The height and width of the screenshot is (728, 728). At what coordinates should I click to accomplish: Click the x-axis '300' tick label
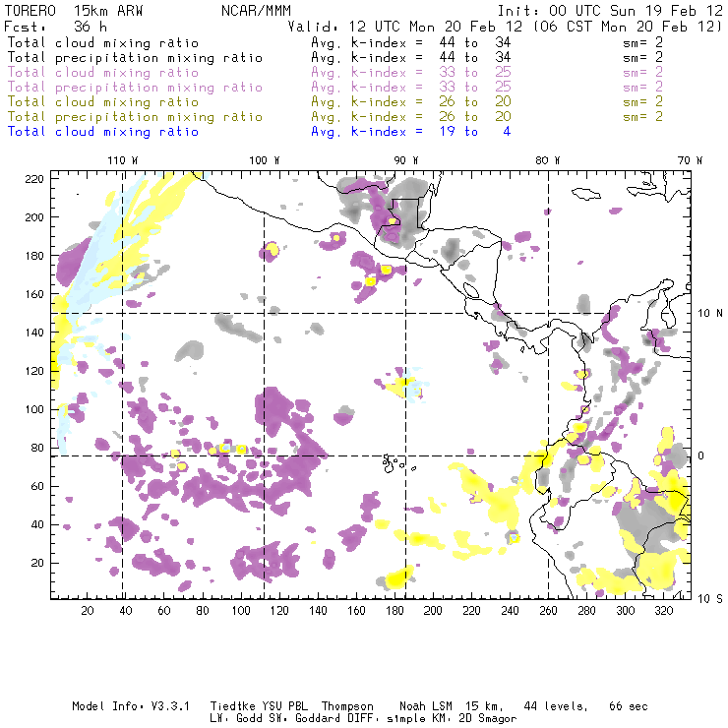click(625, 611)
